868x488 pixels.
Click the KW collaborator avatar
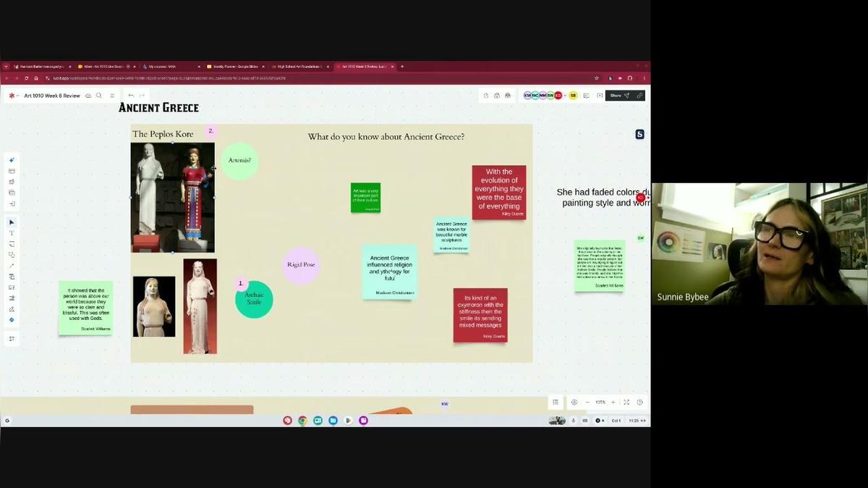click(x=527, y=96)
